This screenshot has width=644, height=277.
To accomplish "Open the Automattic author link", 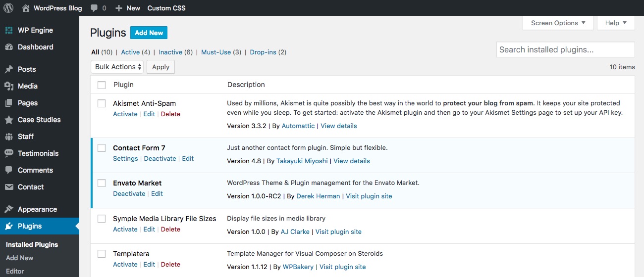I will coord(298,126).
